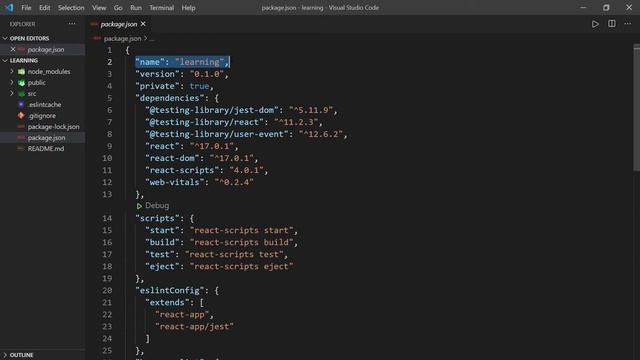The width and height of the screenshot is (640, 360).
Task: Open Explorer views and more actions menu
Action: coord(72,24)
